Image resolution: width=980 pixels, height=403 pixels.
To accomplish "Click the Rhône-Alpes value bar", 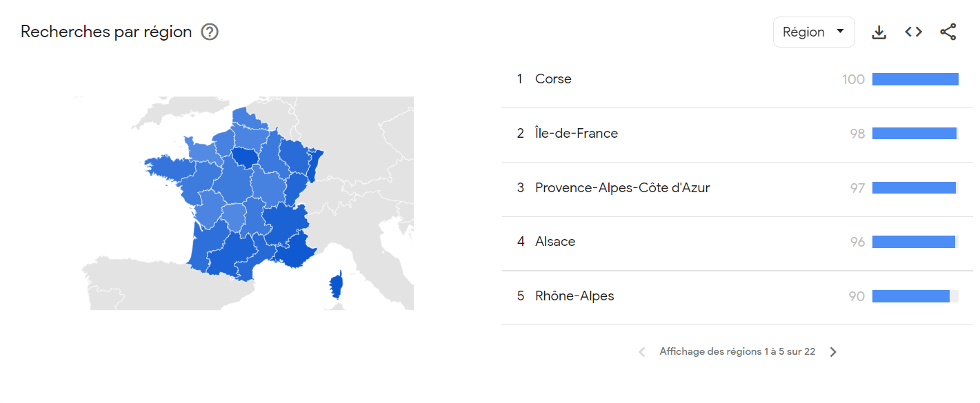I will pos(912,296).
